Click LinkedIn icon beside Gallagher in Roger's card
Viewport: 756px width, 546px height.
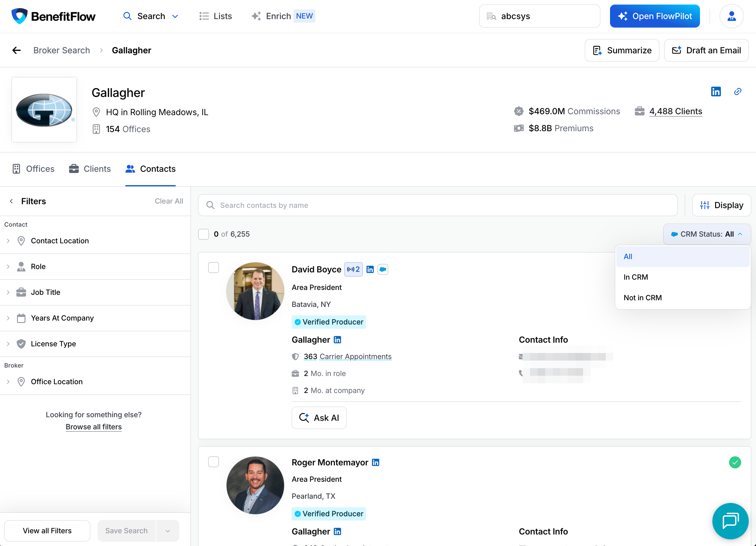click(x=337, y=531)
